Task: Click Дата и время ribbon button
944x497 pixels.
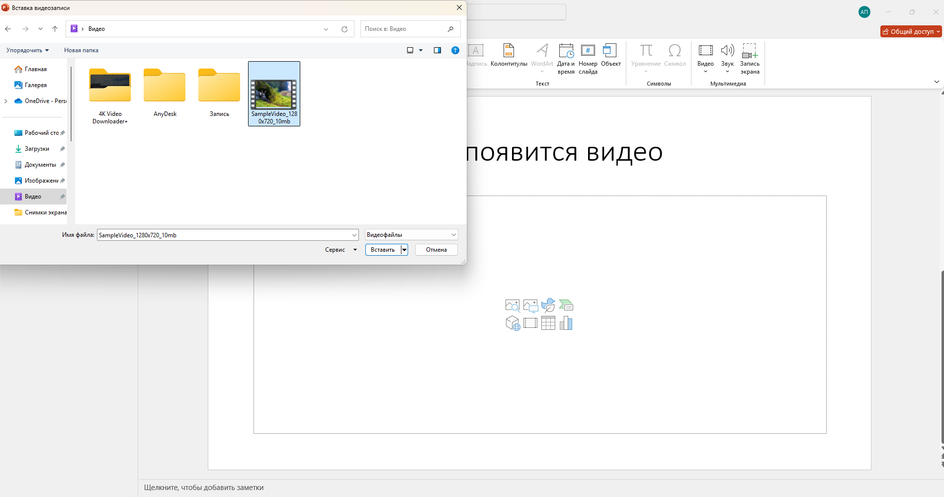Action: 566,58
